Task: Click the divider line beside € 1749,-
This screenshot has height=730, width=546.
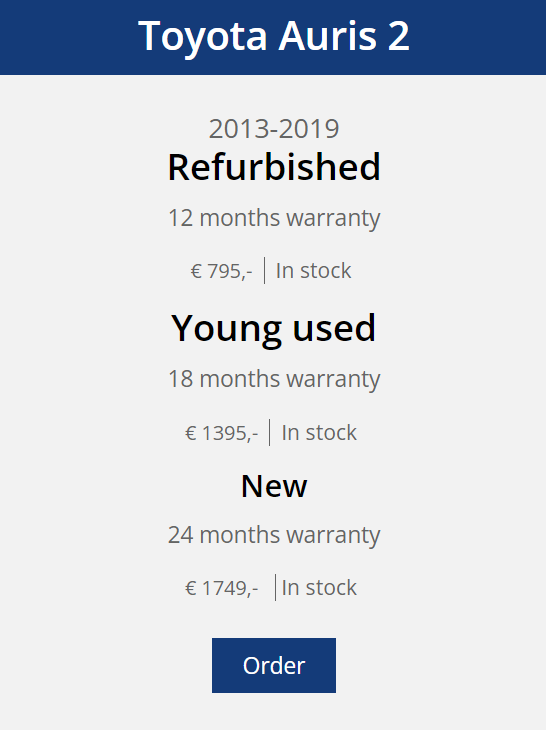Action: [276, 588]
